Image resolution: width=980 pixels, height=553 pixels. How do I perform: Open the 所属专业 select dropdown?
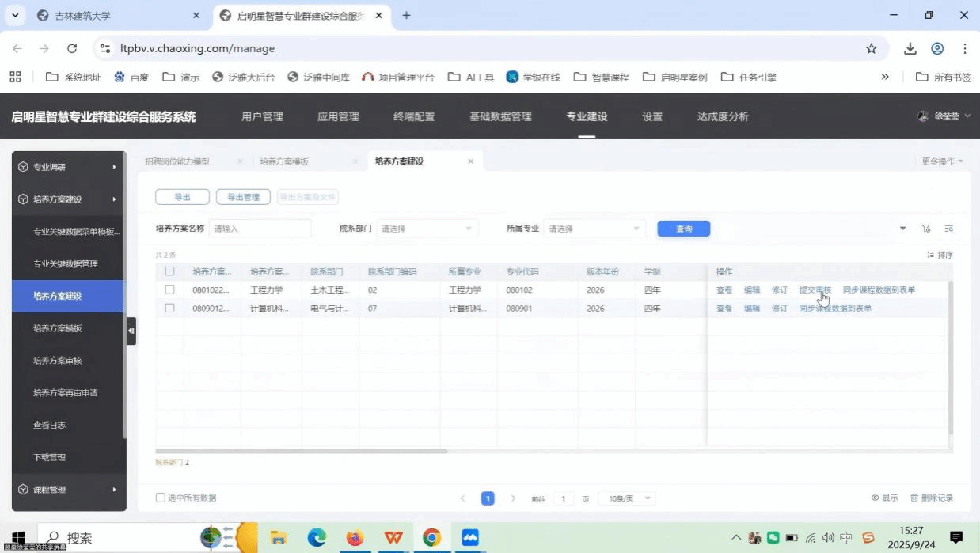click(594, 229)
